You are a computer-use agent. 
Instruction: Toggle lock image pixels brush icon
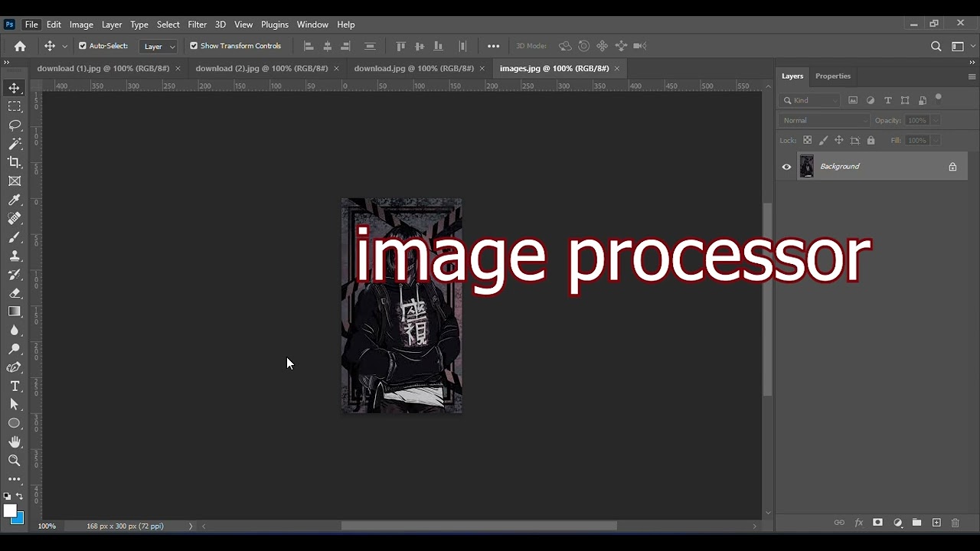pyautogui.click(x=823, y=141)
